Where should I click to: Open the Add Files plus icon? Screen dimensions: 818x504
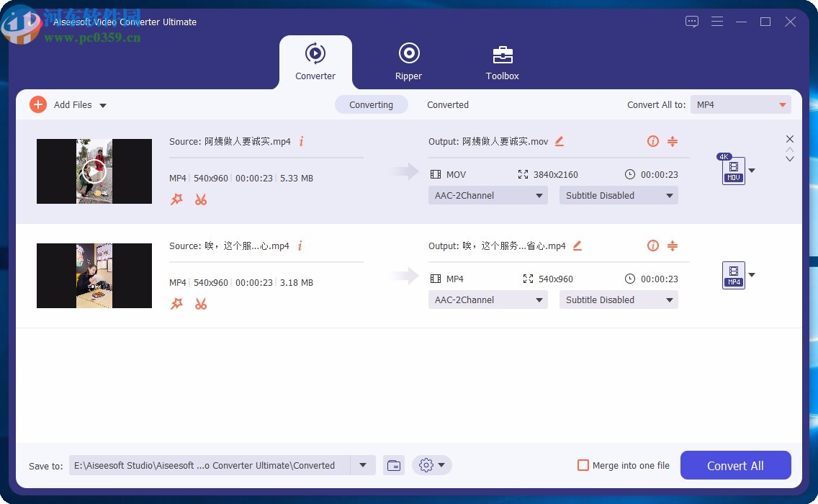[38, 104]
